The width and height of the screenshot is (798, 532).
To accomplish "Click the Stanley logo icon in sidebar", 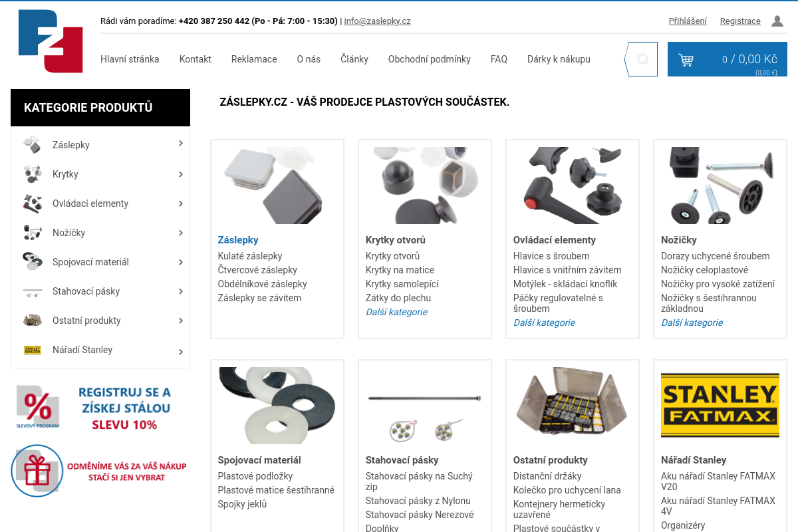I will point(32,350).
